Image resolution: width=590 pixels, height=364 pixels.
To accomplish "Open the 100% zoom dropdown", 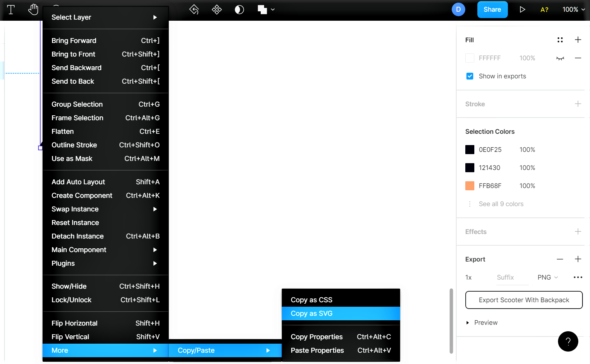I will coord(573,9).
